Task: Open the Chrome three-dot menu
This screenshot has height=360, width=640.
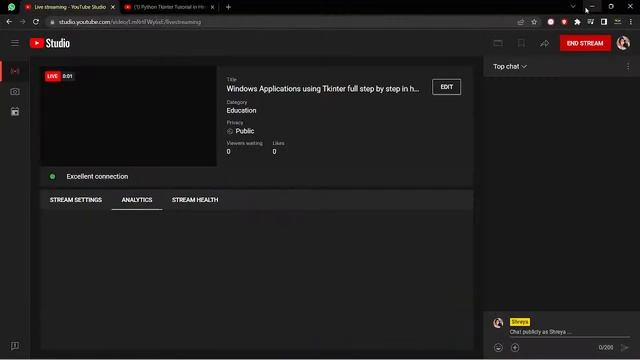Action: (631, 22)
